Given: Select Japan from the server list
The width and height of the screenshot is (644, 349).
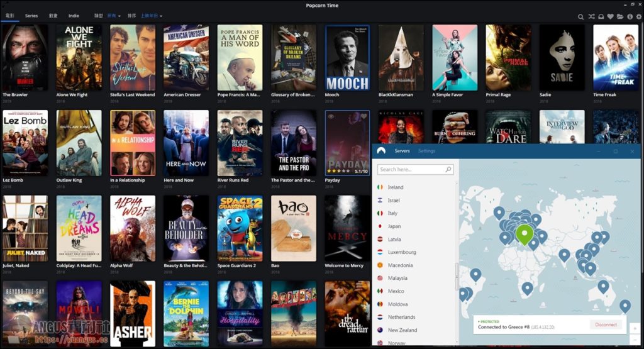Looking at the screenshot, I should tap(394, 226).
